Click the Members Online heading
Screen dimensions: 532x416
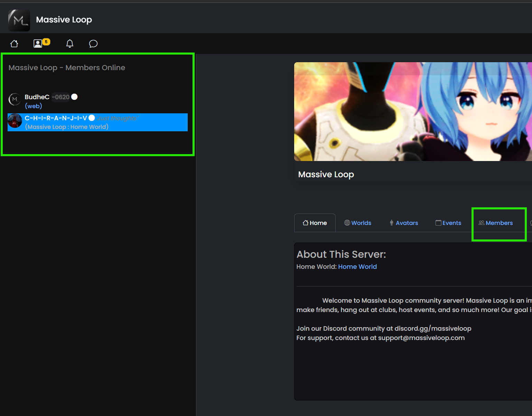click(67, 68)
